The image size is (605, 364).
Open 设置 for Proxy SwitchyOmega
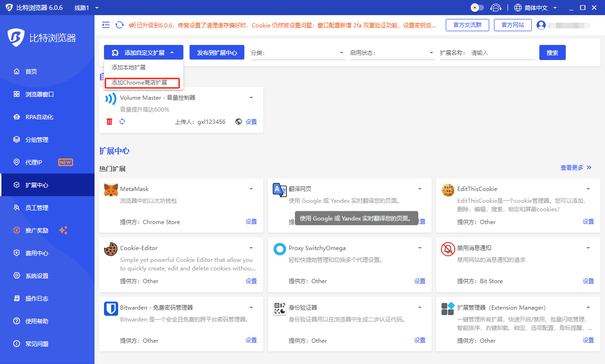coord(420,281)
